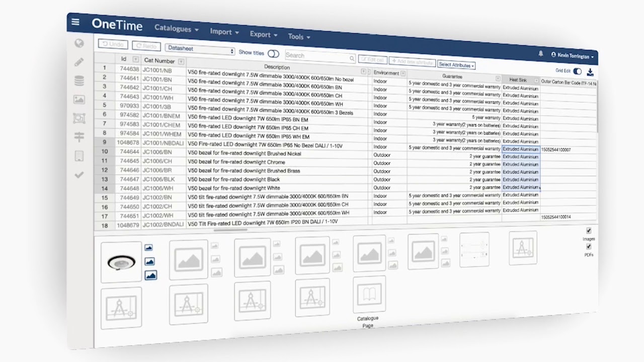Open the Catalogues menu
Viewport: 644px width, 362px height.
point(177,29)
